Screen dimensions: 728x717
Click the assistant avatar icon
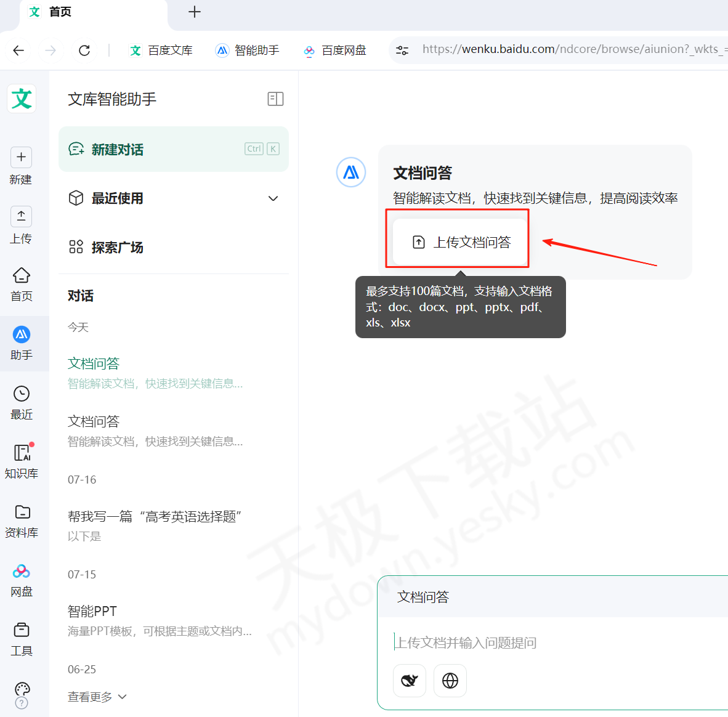click(351, 172)
